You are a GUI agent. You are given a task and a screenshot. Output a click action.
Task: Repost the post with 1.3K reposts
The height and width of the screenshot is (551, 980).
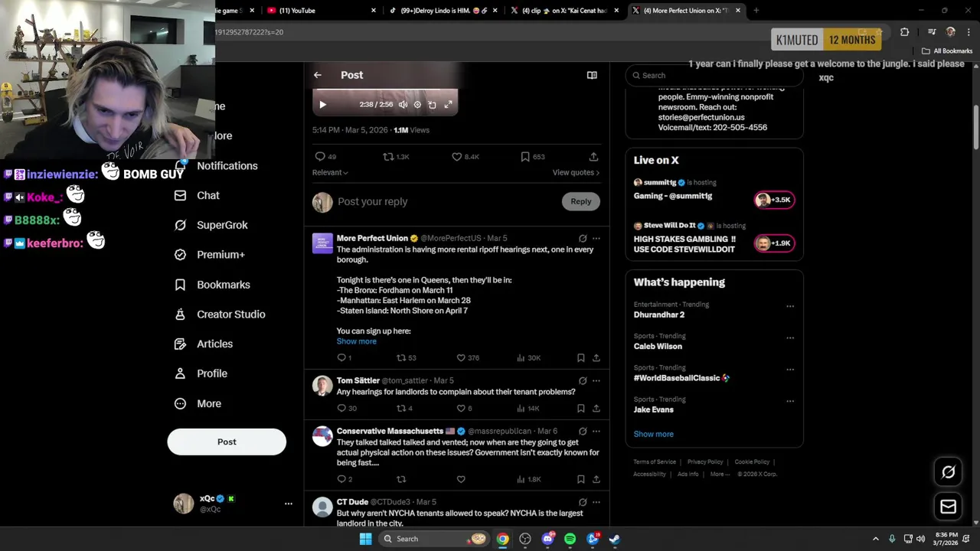tap(396, 156)
